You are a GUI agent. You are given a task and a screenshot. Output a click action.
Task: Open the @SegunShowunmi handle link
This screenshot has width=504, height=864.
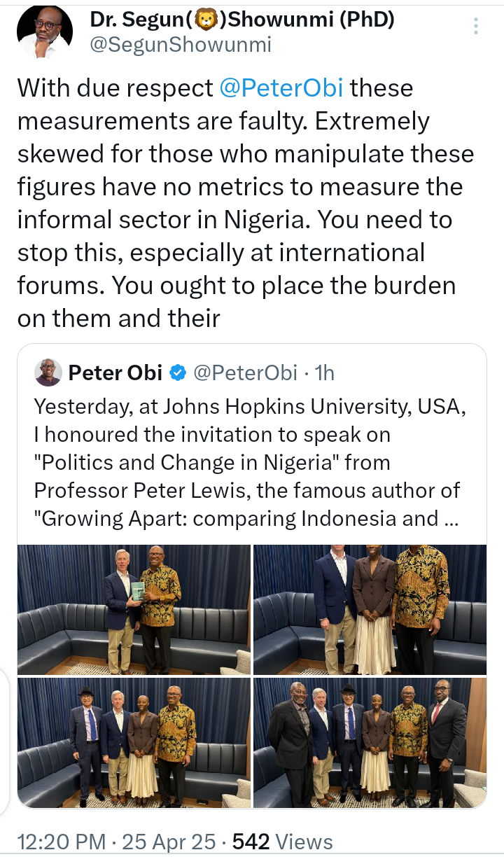(x=180, y=46)
